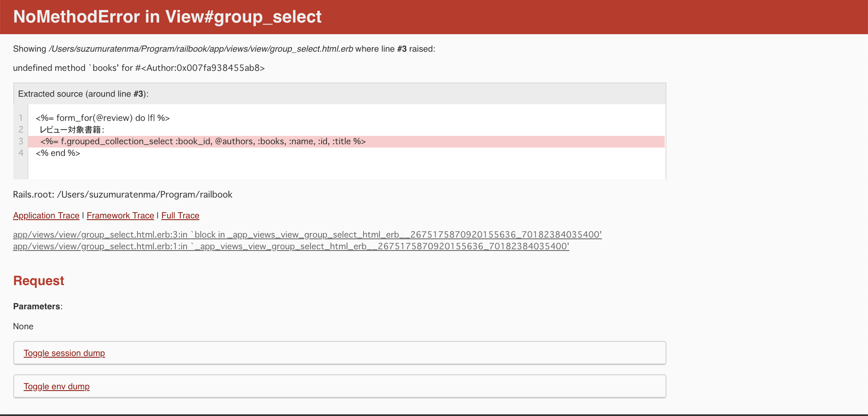
Task: Toggle the session dump section
Action: 64,353
